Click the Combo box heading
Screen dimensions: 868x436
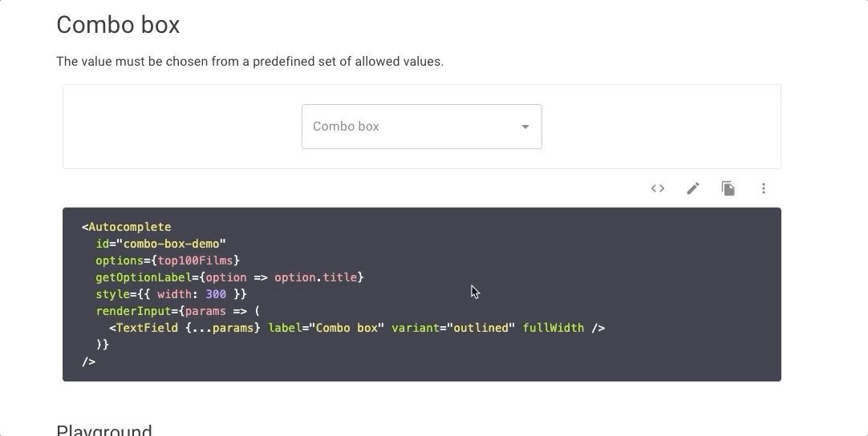[x=118, y=25]
